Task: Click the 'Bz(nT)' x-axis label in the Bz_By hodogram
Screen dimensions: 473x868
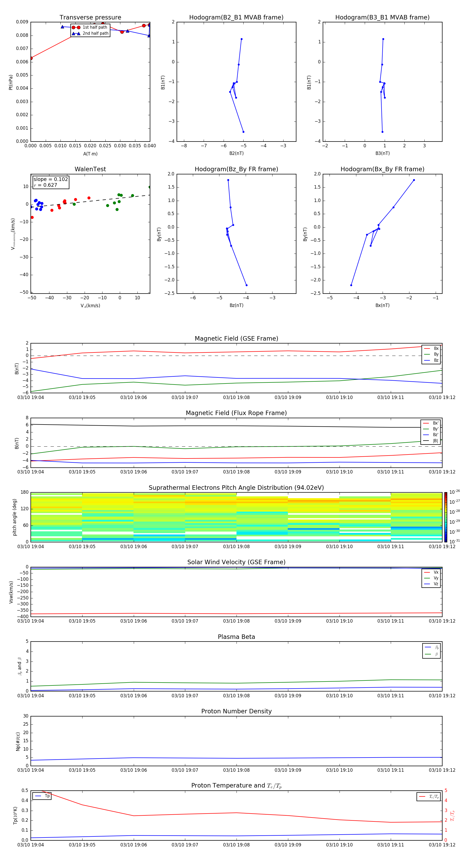Action: 236,305
